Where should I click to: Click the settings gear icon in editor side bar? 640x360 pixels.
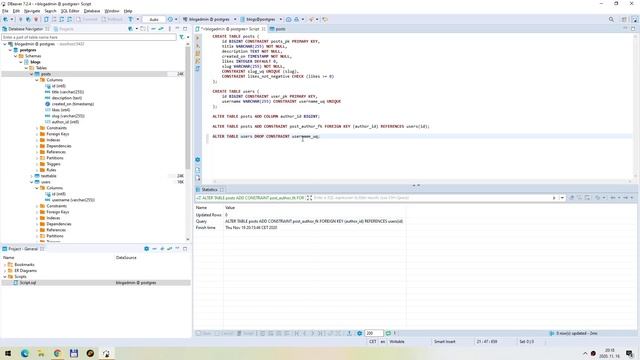[x=198, y=160]
